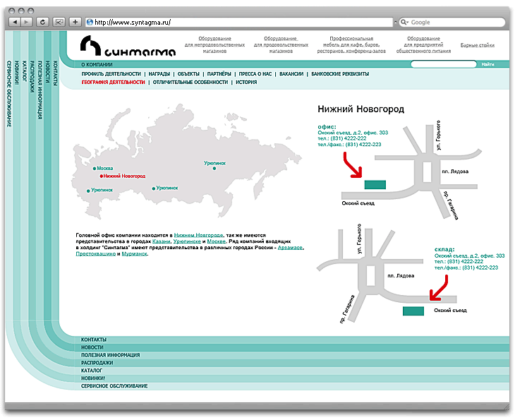Open Google search magnifier dropdown
This screenshot has width=515, height=420.
point(404,23)
